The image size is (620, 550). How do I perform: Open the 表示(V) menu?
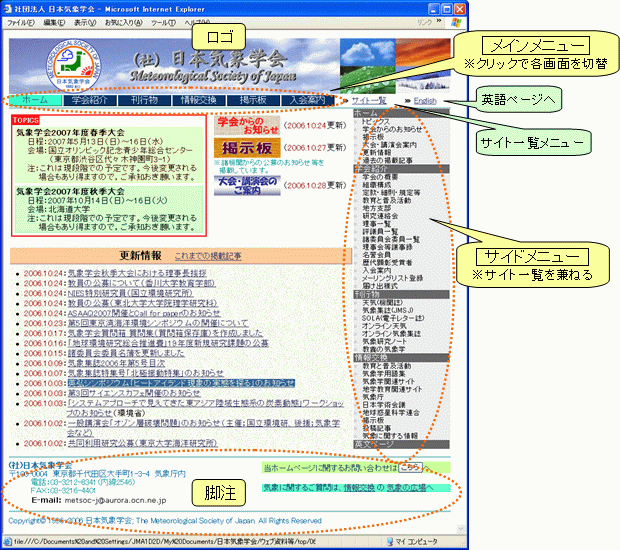point(85,23)
